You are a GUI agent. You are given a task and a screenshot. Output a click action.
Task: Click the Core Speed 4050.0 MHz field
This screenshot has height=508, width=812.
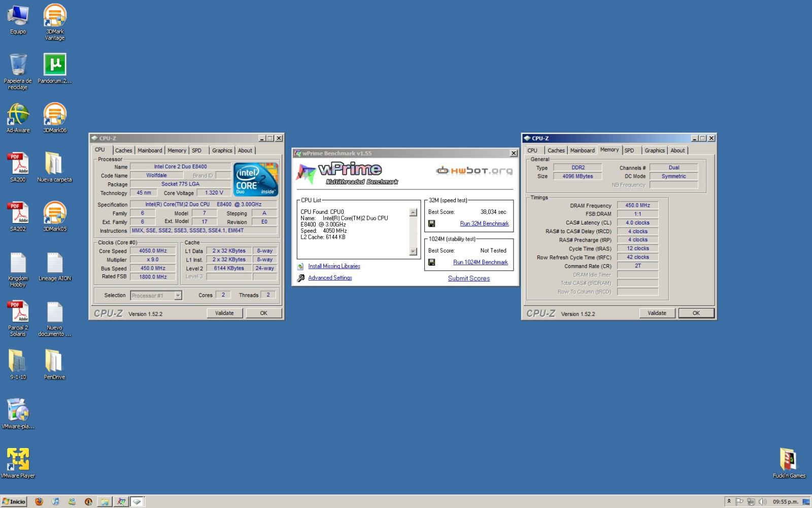click(x=153, y=251)
